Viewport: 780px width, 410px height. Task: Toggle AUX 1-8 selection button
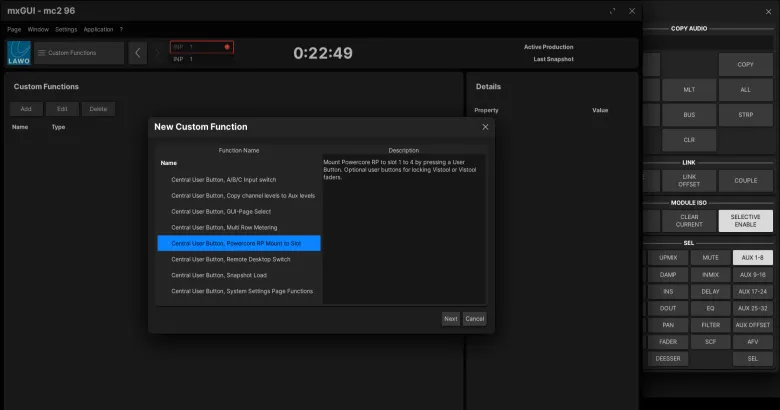coord(752,257)
